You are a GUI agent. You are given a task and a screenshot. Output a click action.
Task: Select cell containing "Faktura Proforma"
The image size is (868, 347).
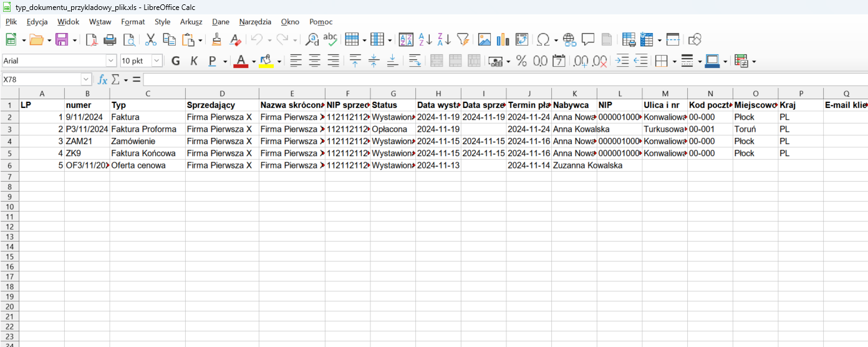[148, 129]
